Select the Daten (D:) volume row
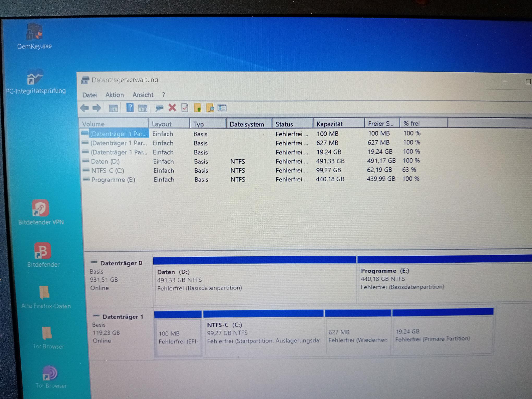This screenshot has width=532, height=399. click(x=105, y=161)
